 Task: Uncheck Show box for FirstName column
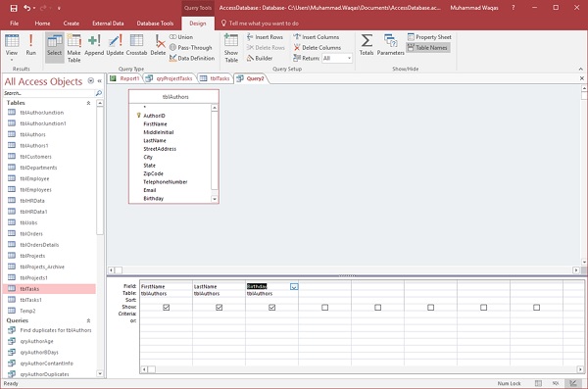167,308
